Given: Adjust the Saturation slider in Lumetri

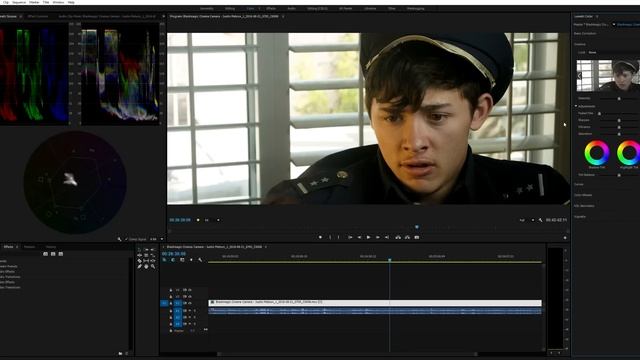Looking at the screenshot, I should 619,134.
